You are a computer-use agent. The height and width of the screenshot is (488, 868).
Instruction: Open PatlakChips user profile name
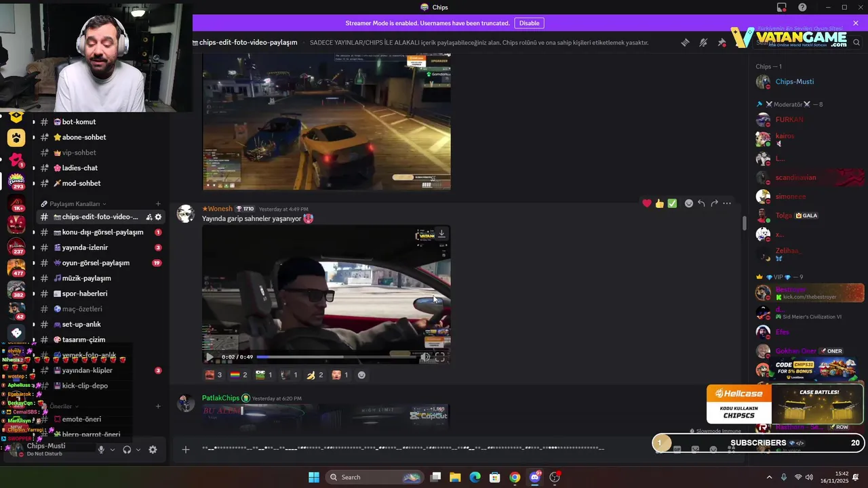click(x=220, y=398)
